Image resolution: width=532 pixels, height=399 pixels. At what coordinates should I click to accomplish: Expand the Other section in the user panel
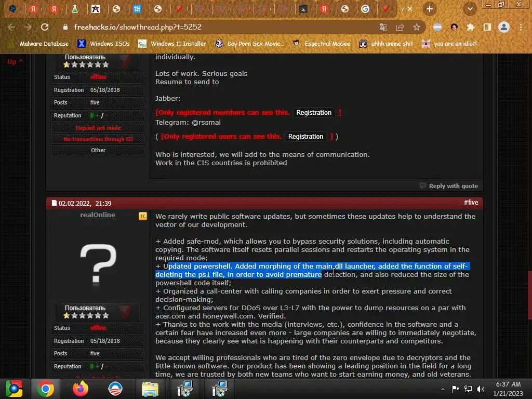(x=98, y=150)
